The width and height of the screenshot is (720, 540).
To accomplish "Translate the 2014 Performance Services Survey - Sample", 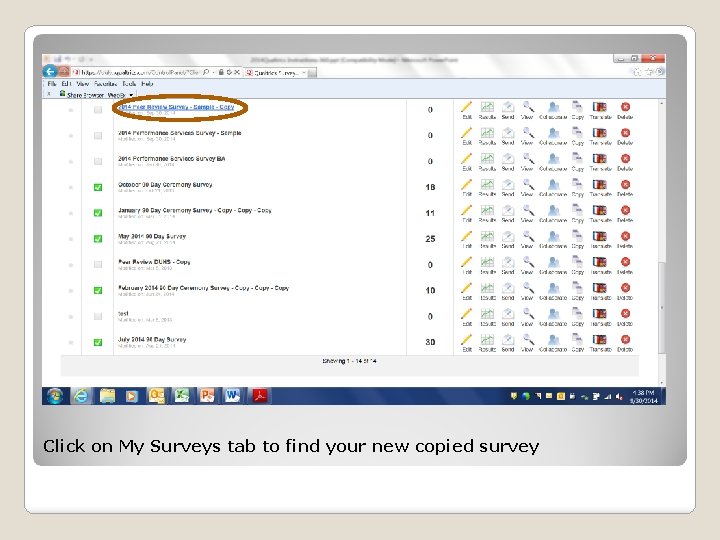I will coord(601,136).
